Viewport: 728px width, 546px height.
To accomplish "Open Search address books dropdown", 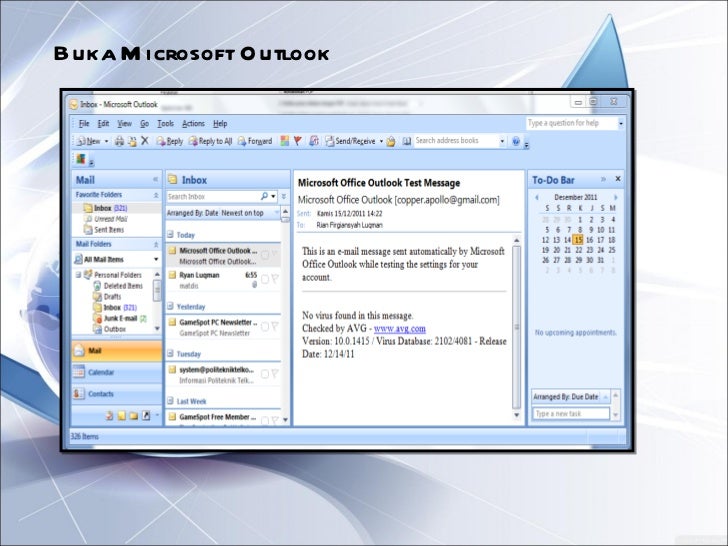I will (x=502, y=141).
